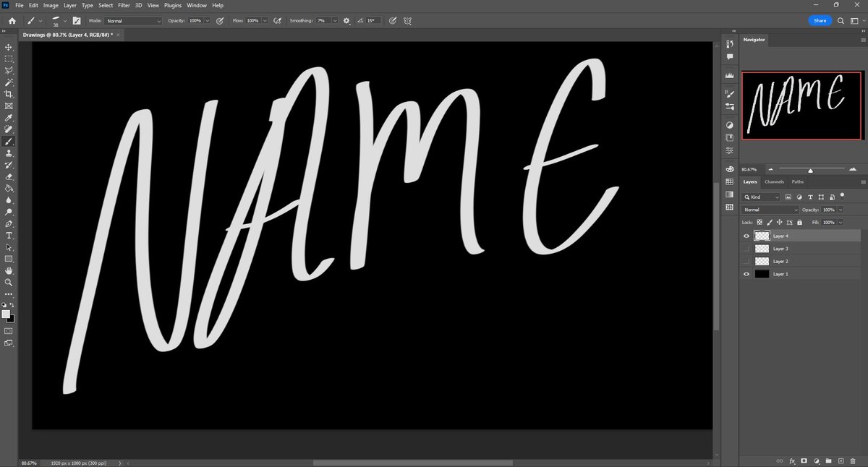This screenshot has height=467, width=868.
Task: Select the Eraser tool
Action: click(x=9, y=176)
